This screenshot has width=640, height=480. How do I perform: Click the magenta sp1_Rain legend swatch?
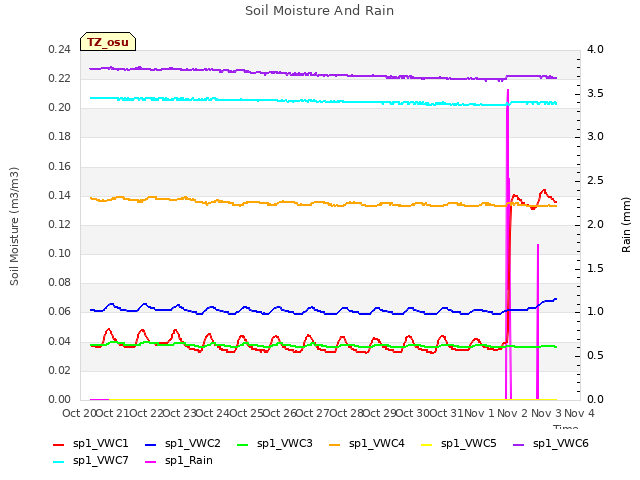click(151, 462)
